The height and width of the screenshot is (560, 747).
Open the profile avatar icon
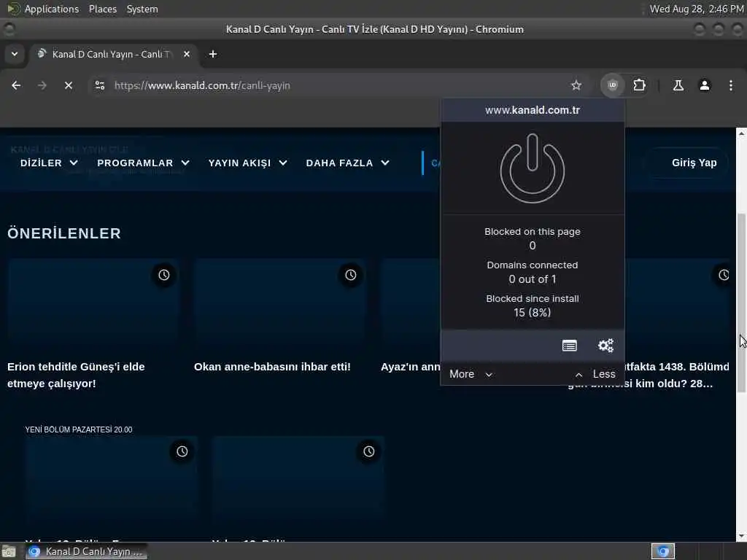click(704, 85)
